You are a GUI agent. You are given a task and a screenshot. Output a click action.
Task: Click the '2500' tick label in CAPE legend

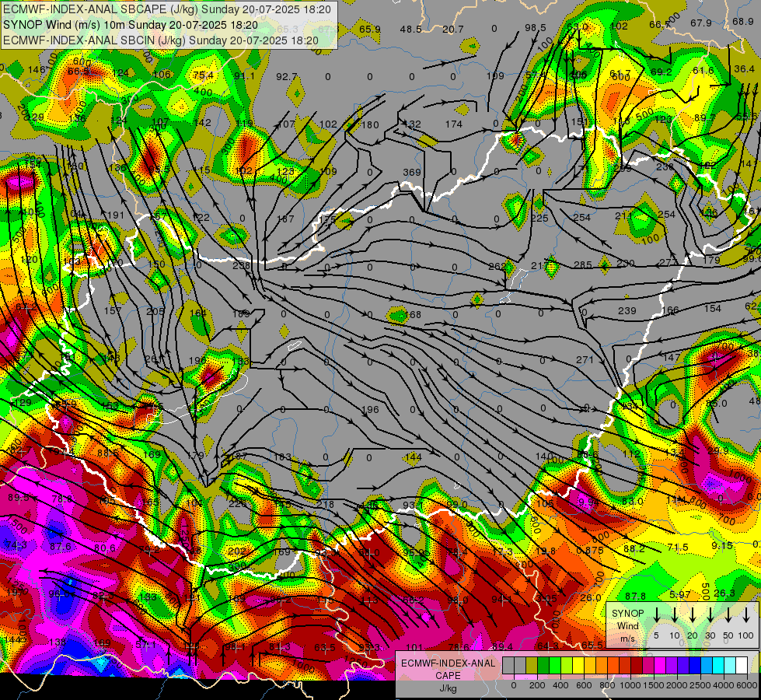click(x=700, y=685)
